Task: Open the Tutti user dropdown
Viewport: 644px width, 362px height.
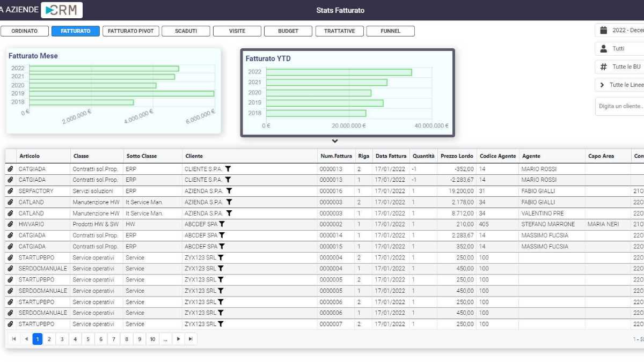Action: (x=619, y=49)
